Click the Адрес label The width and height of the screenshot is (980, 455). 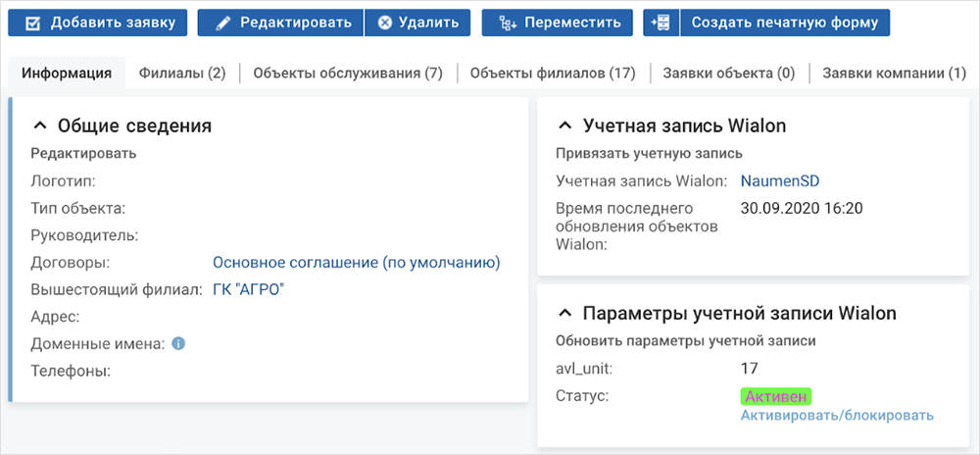(55, 317)
